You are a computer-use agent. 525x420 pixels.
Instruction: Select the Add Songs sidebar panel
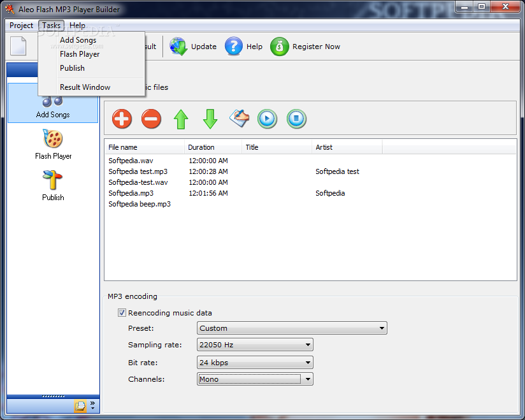coord(53,103)
